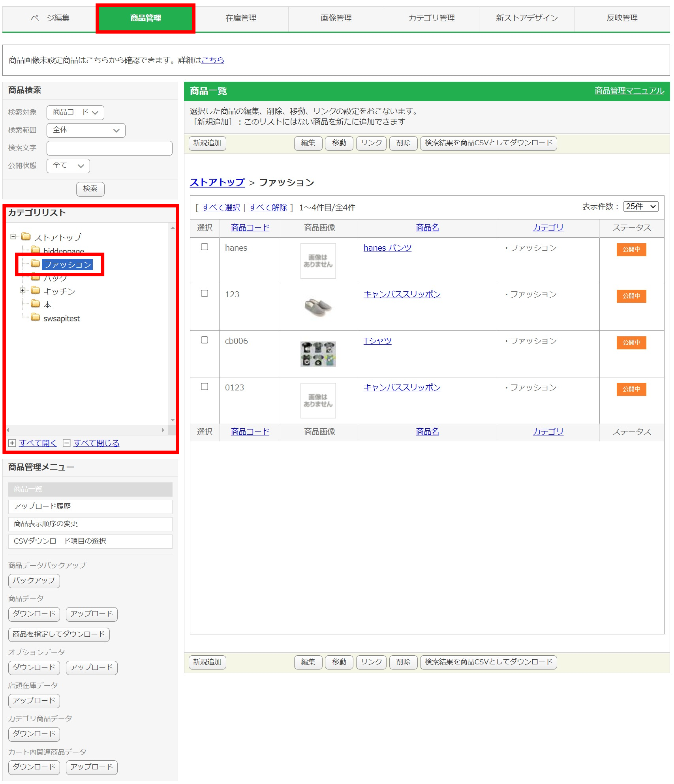Open the 在庫管理 tab
674x784 pixels.
pos(241,18)
